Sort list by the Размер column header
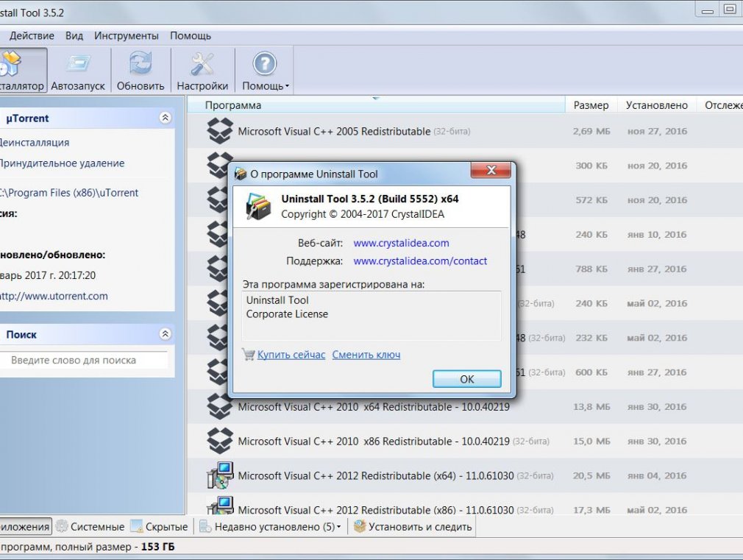743x560 pixels. [591, 105]
